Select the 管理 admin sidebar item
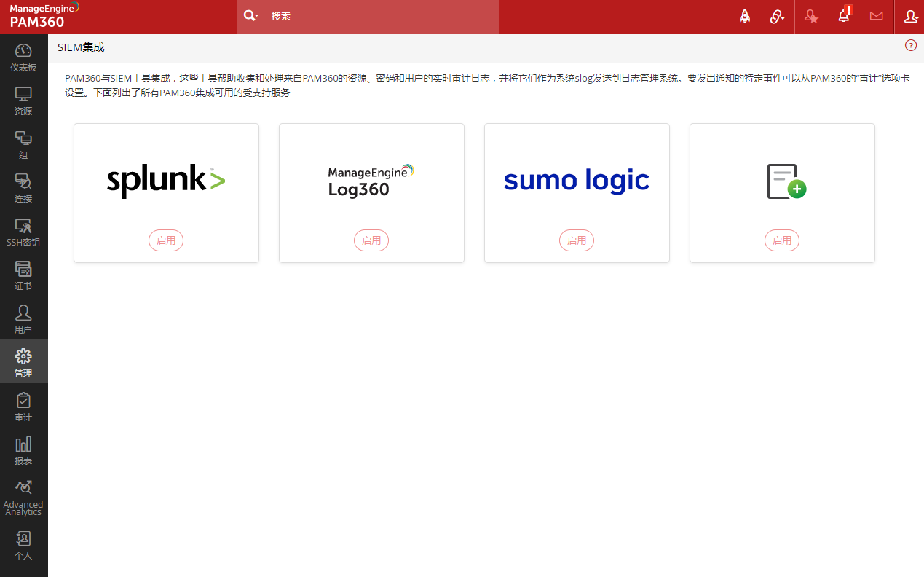The width and height of the screenshot is (924, 577). pos(23,362)
